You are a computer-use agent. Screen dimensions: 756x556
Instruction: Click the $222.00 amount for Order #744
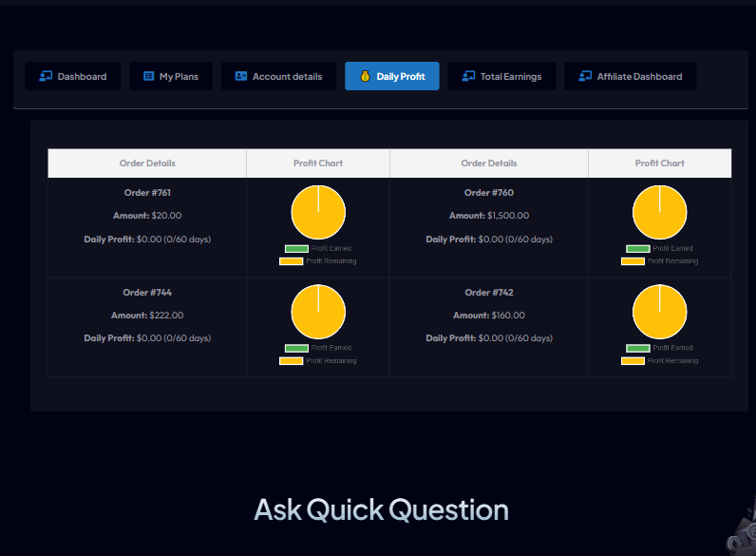(x=166, y=316)
